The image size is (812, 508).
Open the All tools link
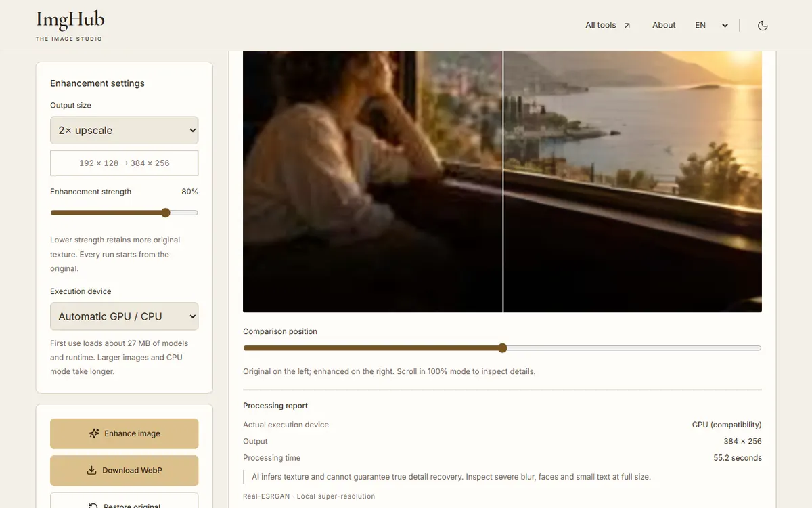click(608, 25)
